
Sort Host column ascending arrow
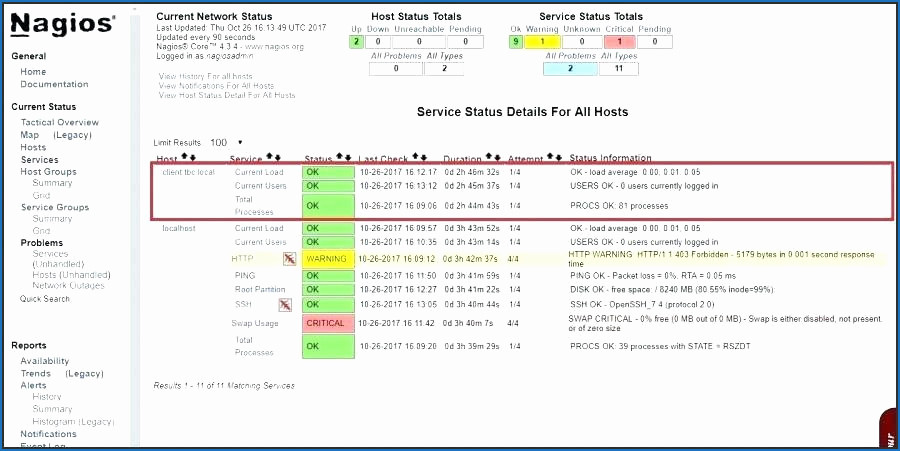[184, 157]
